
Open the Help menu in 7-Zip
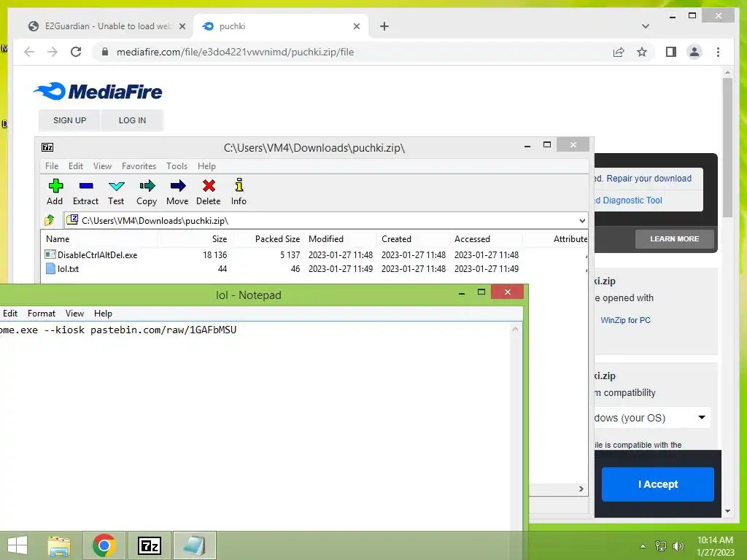pos(206,166)
